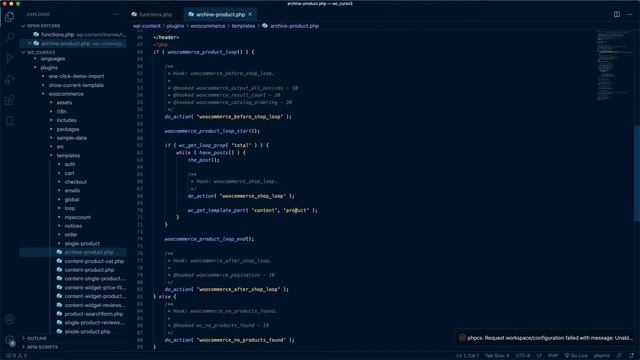Screen dimensions: 640x360
Task: Close archive-product.php in Open Editors list
Action: [x=29, y=43]
